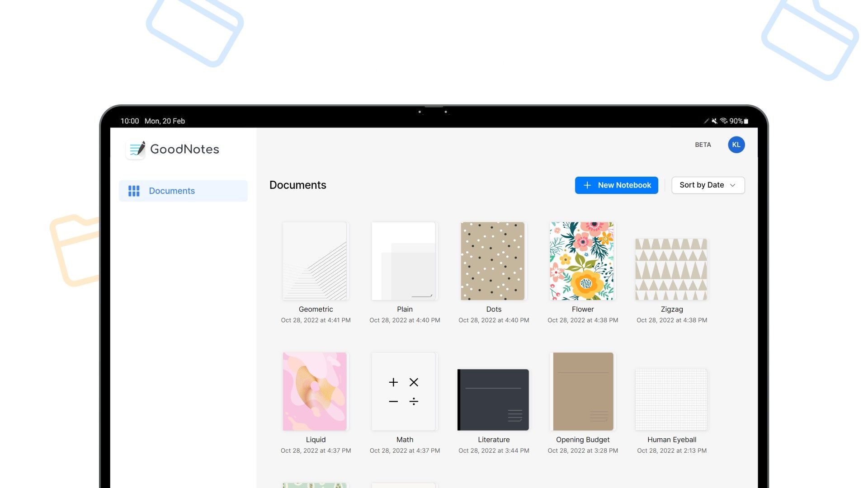Toggle silent mode status icon

click(715, 120)
